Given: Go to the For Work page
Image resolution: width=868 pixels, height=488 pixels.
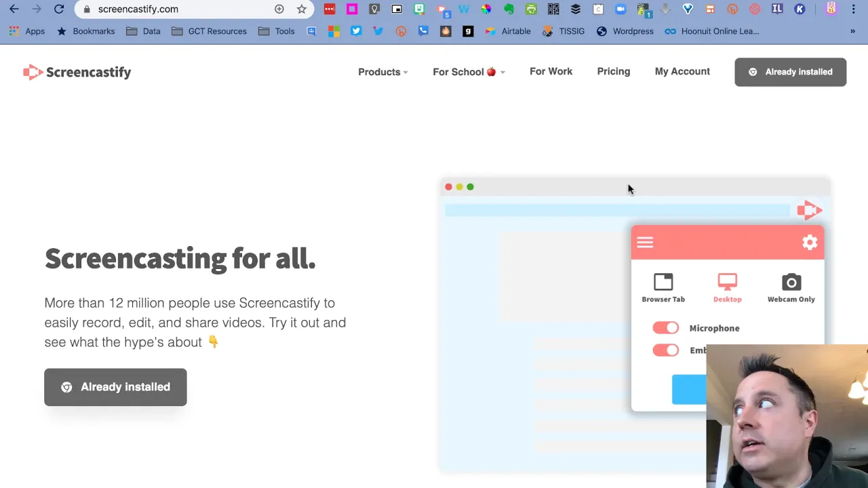Looking at the screenshot, I should 551,71.
